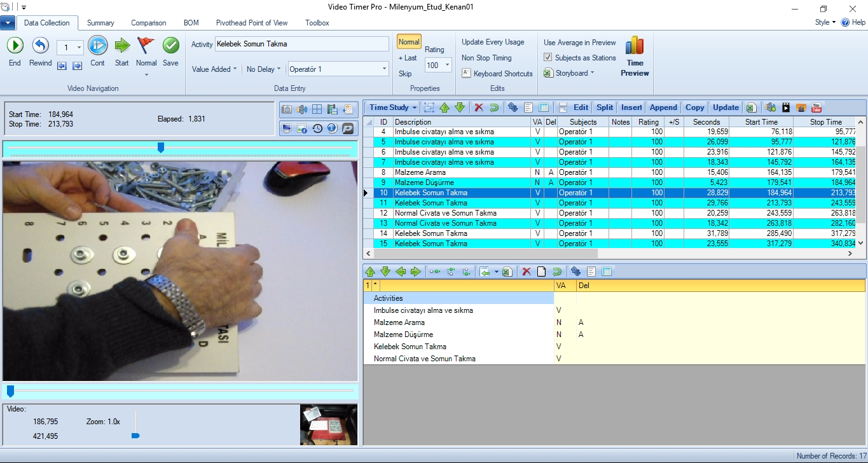Toggle the Normal rating mode button
Image resolution: width=868 pixels, height=463 pixels.
pyautogui.click(x=409, y=42)
